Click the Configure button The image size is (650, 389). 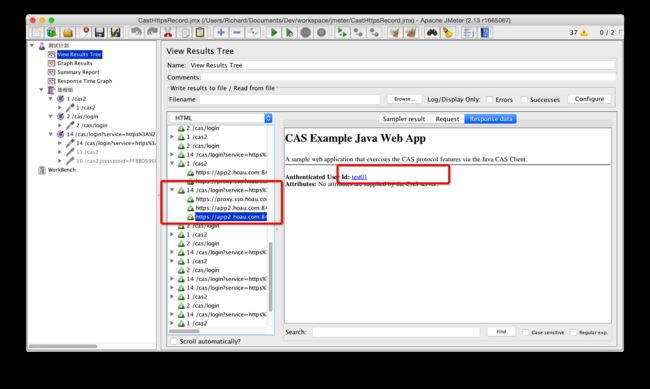point(589,99)
